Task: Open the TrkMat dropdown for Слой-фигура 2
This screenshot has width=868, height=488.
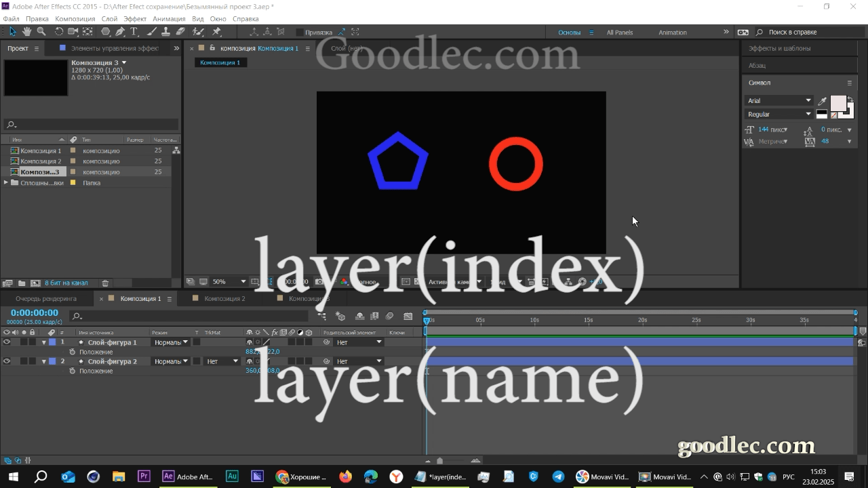Action: [220, 361]
